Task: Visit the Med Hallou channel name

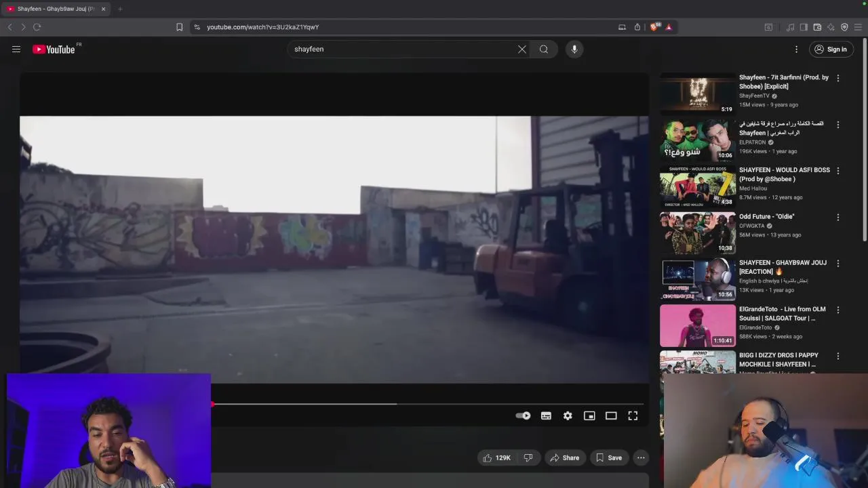Action: (753, 188)
